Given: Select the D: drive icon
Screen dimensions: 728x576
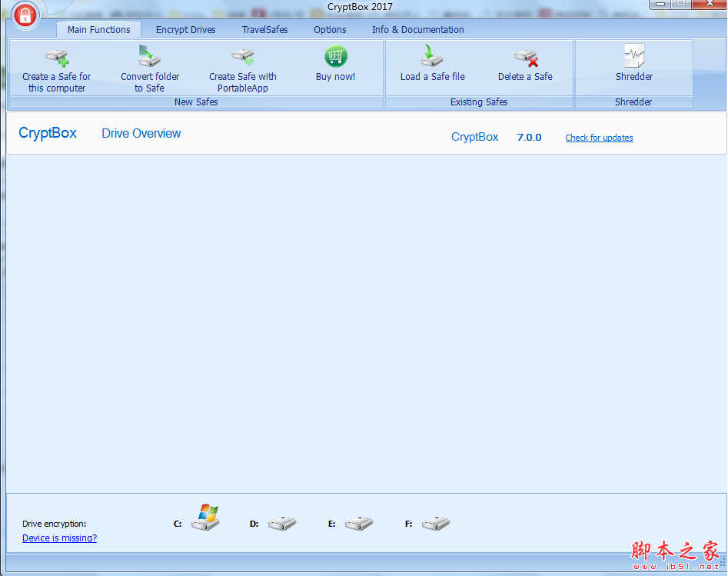Looking at the screenshot, I should (x=282, y=524).
